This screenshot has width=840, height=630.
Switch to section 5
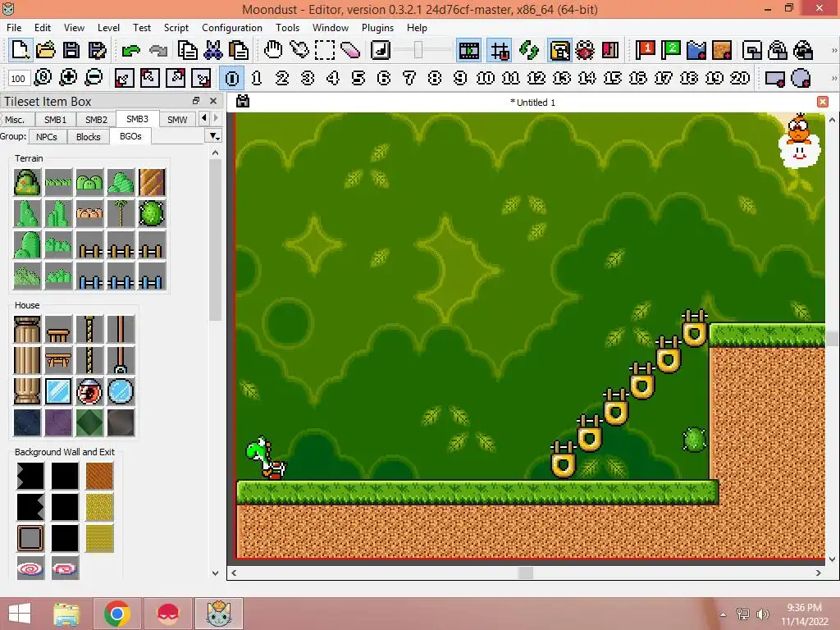click(358, 78)
